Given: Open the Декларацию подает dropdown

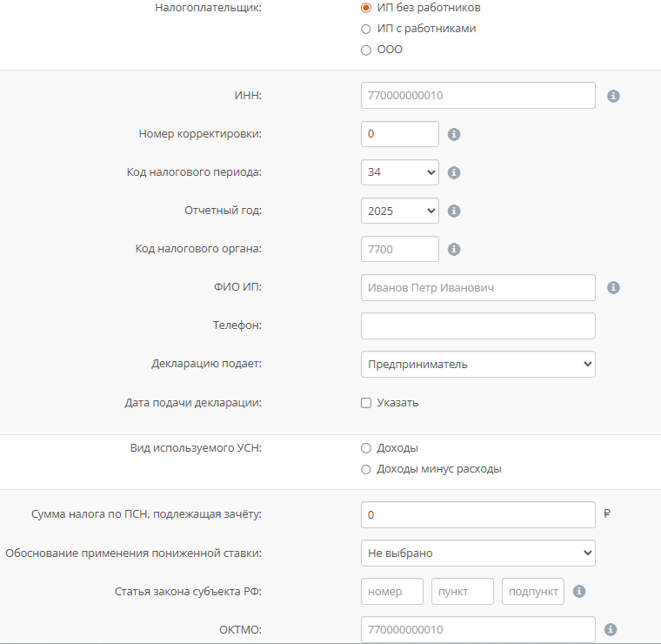Looking at the screenshot, I should pos(477,365).
